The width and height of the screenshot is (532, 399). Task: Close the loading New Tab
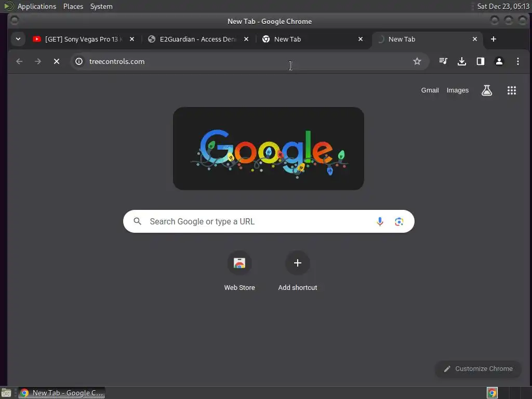(x=475, y=39)
